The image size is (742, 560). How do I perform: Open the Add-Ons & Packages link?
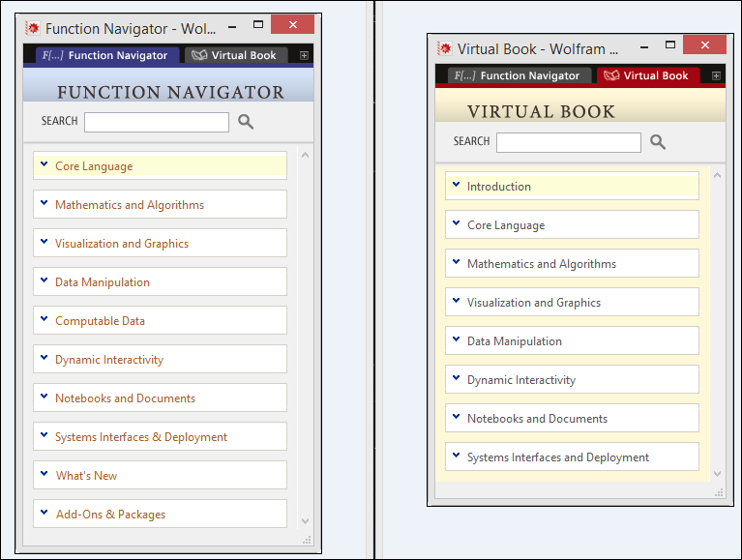(110, 515)
